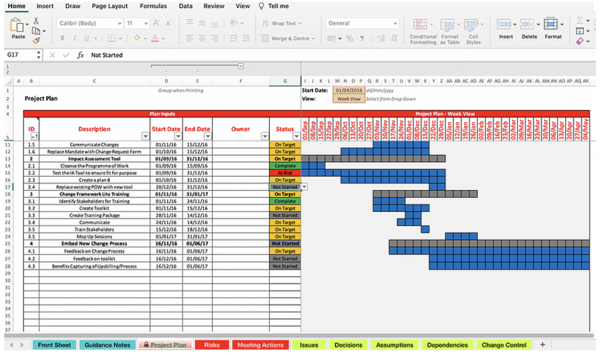Open the Risks sheet tab

pyautogui.click(x=212, y=345)
